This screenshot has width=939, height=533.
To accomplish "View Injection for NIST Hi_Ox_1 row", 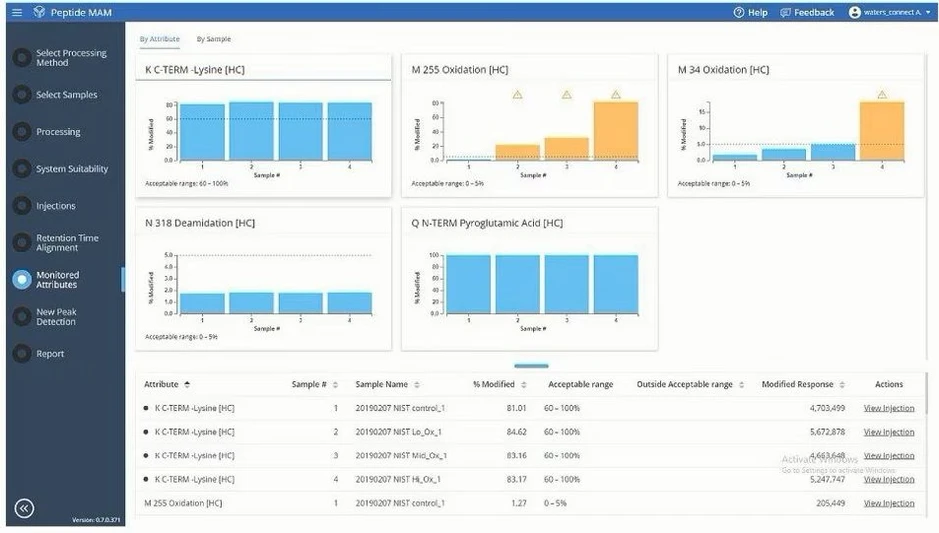I will [889, 479].
